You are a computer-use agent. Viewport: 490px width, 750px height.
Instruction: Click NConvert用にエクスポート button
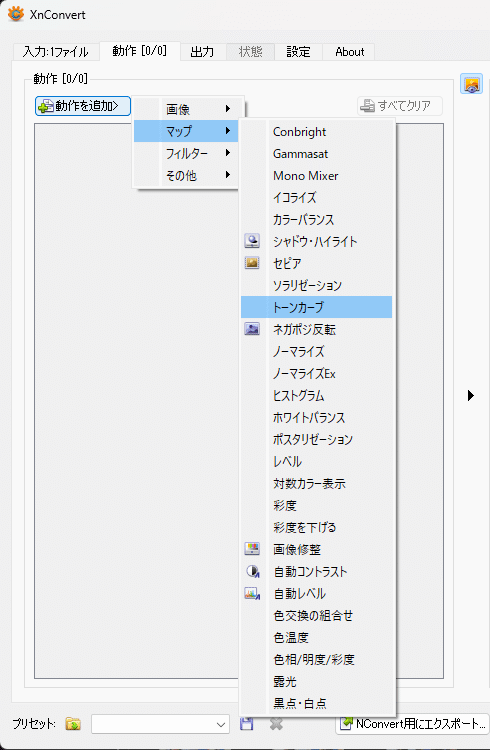[x=412, y=724]
